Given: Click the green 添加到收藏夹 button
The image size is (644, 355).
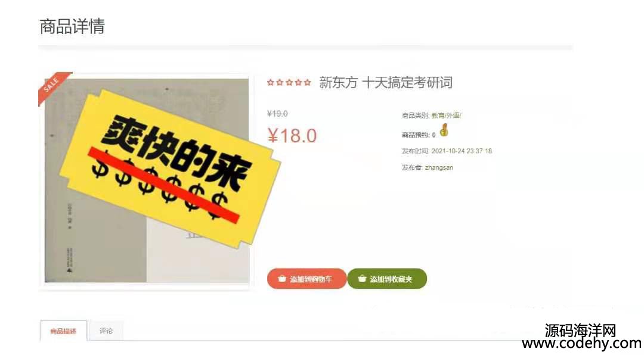Looking at the screenshot, I should click(x=387, y=279).
